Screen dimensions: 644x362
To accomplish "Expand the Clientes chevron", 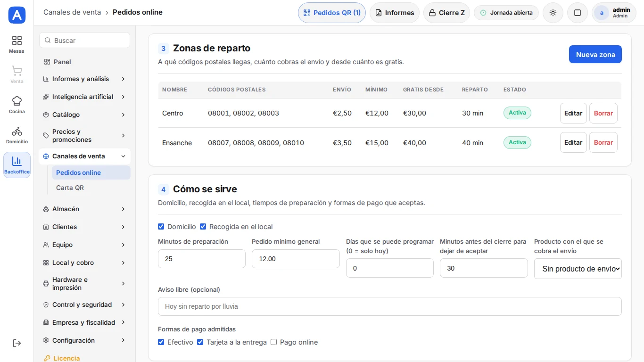I will [x=123, y=227].
